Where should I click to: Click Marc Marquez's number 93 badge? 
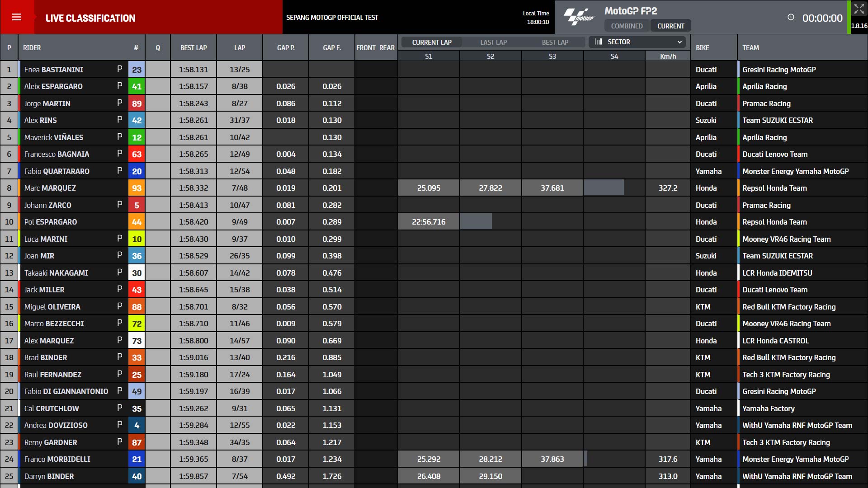(137, 188)
